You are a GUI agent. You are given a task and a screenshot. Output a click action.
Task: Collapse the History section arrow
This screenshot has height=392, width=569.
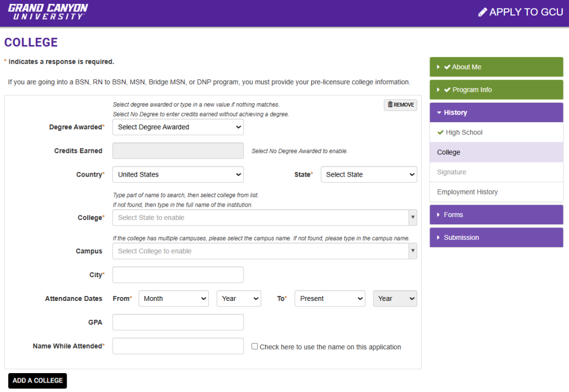(439, 113)
